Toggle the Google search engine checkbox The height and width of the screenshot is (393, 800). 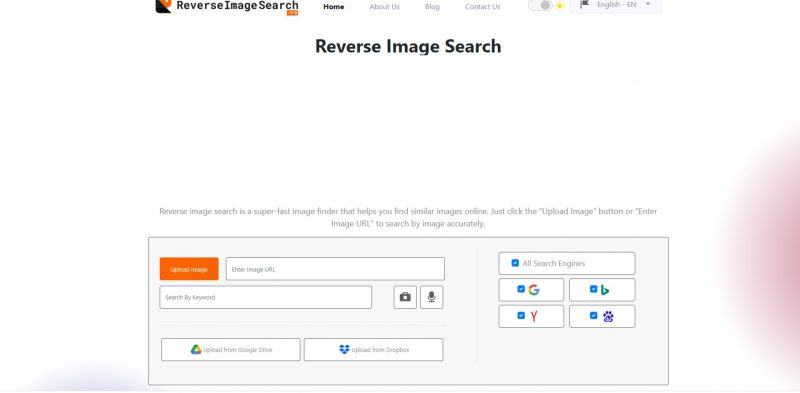521,289
